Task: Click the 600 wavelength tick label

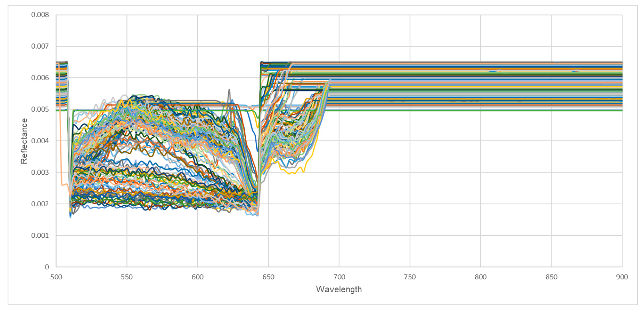Action: pos(198,277)
